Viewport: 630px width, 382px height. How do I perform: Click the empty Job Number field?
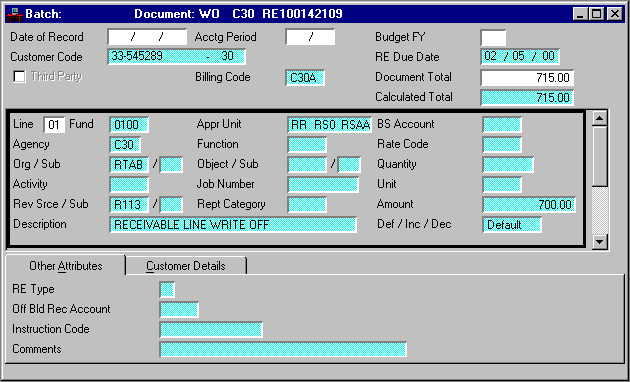pos(323,184)
